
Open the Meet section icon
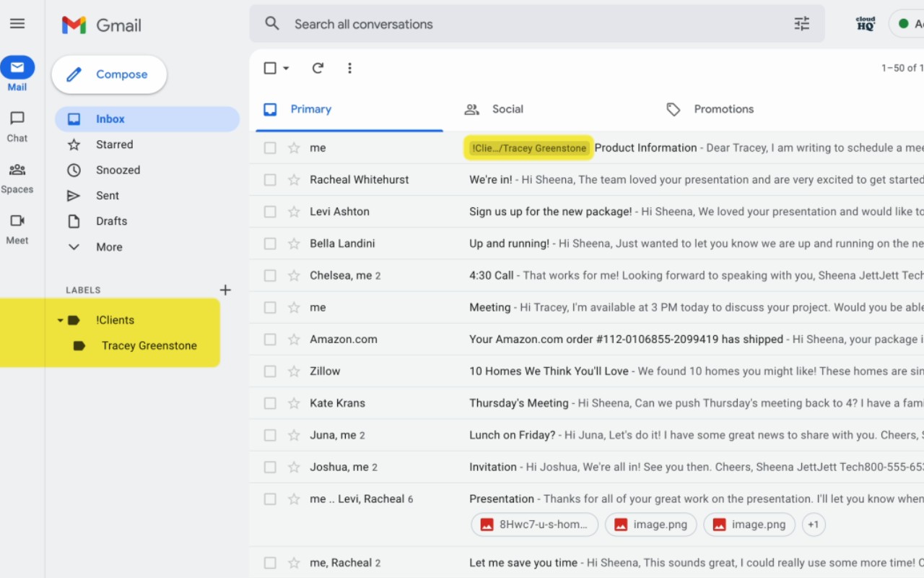[x=17, y=221]
